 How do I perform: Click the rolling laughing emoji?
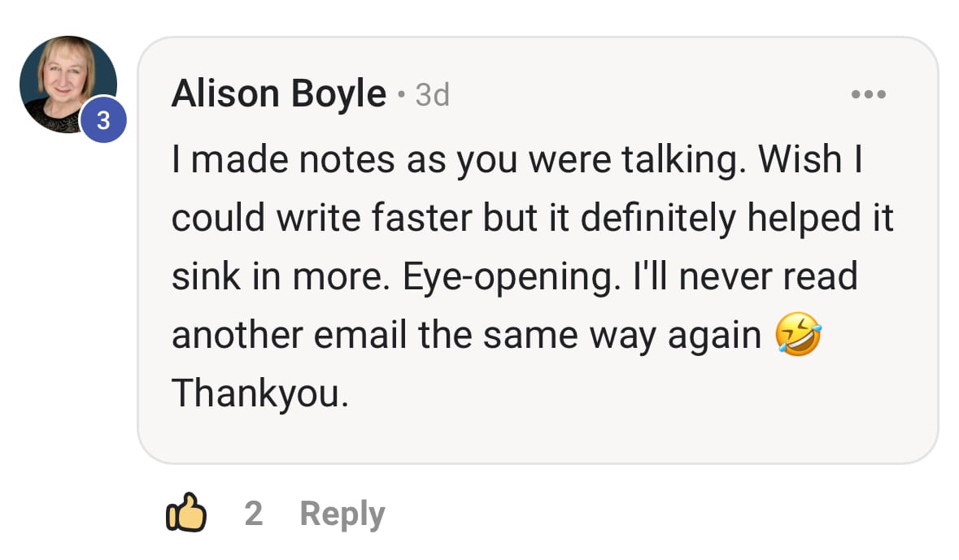click(x=798, y=335)
